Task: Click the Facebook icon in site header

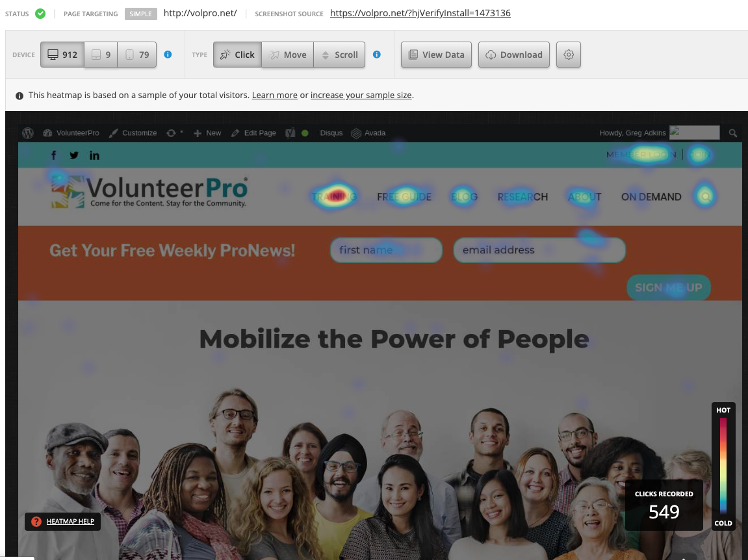Action: point(54,155)
